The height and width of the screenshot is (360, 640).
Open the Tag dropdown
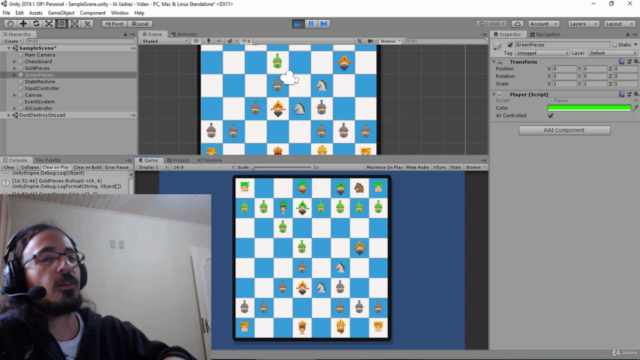tap(542, 53)
